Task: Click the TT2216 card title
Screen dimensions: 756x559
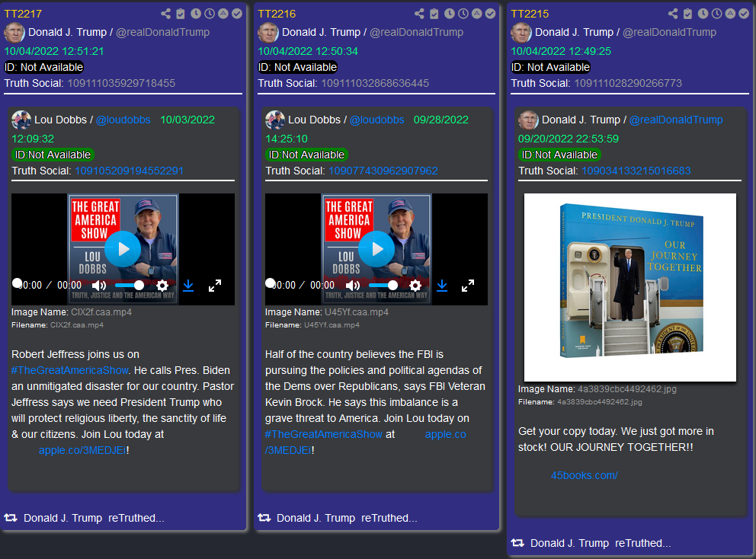Action: (277, 14)
